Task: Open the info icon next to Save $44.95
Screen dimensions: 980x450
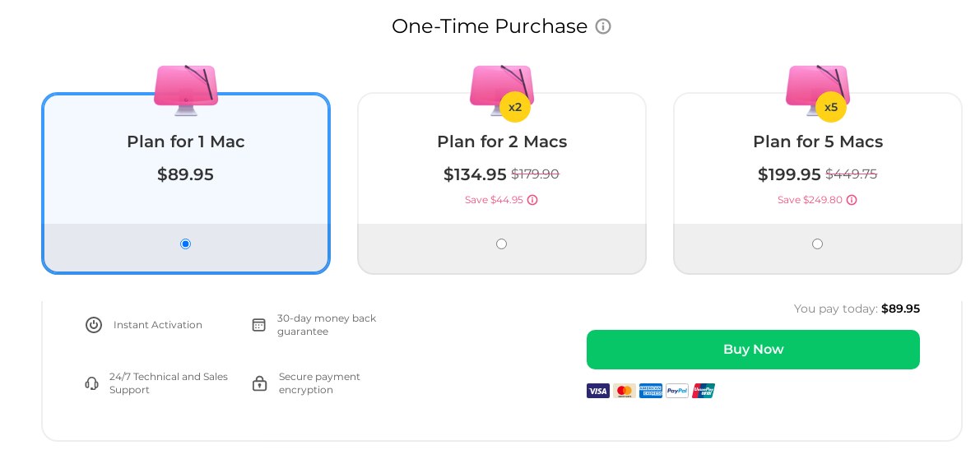Action: (532, 200)
